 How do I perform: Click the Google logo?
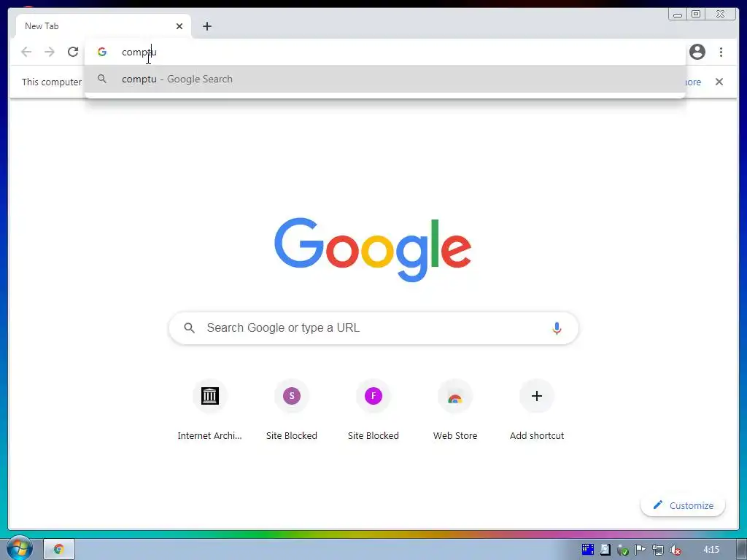click(373, 249)
